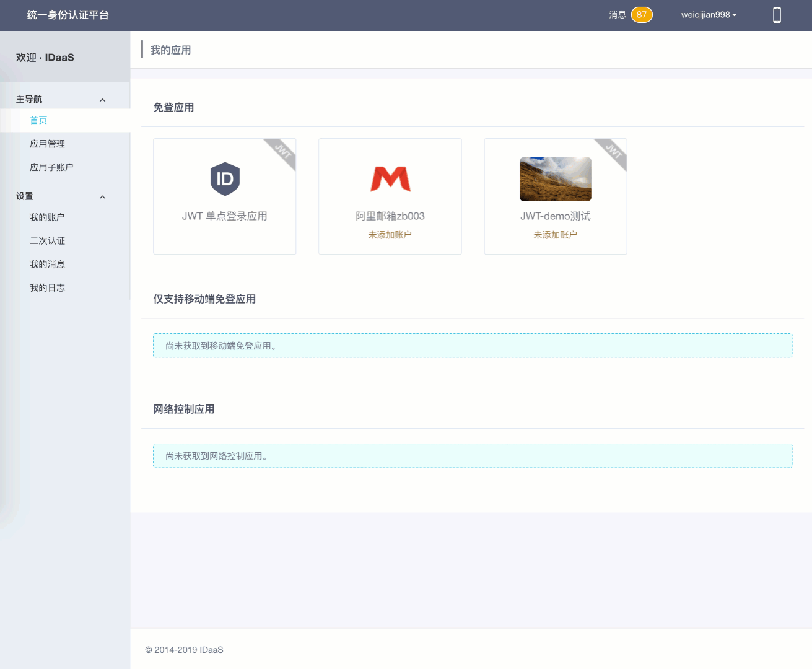Click the 87 message count badge
The width and height of the screenshot is (812, 669).
coord(642,15)
